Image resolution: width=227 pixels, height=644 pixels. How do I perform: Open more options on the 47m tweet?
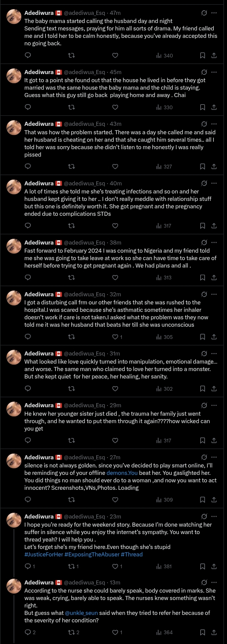click(x=214, y=13)
